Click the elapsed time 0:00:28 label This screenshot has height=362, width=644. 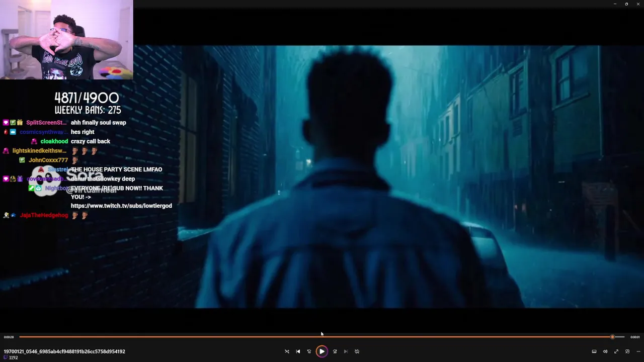(9, 337)
